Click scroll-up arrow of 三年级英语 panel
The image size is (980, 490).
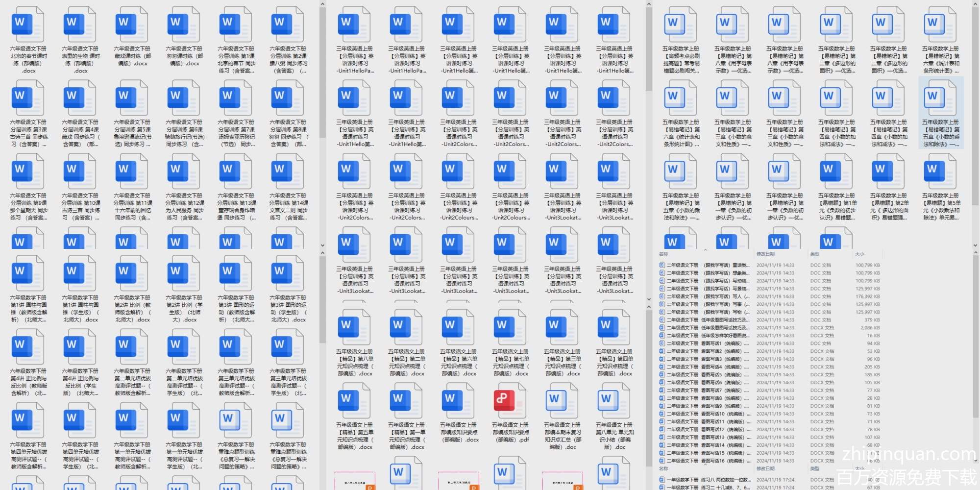(649, 4)
